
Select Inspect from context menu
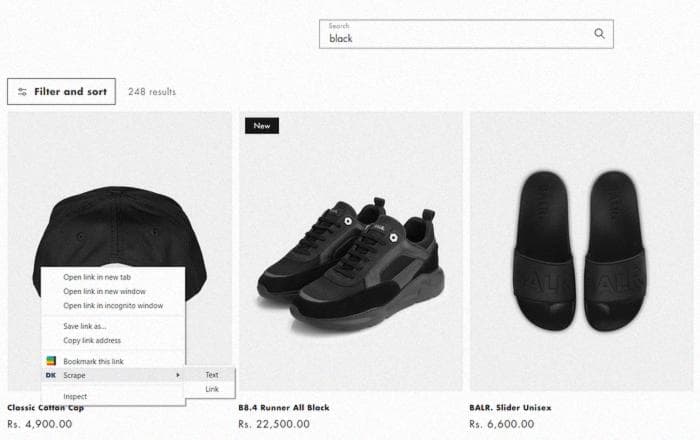[75, 396]
